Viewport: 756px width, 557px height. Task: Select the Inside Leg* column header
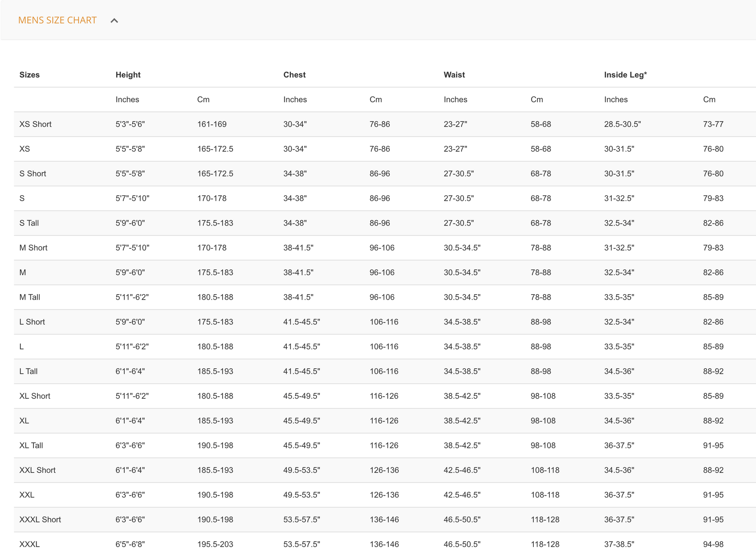(x=625, y=75)
